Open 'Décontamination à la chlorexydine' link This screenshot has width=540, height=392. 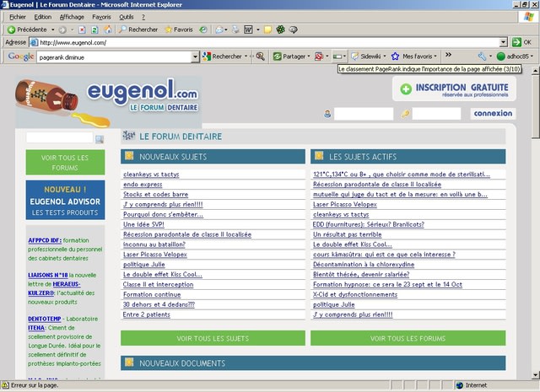pos(364,265)
